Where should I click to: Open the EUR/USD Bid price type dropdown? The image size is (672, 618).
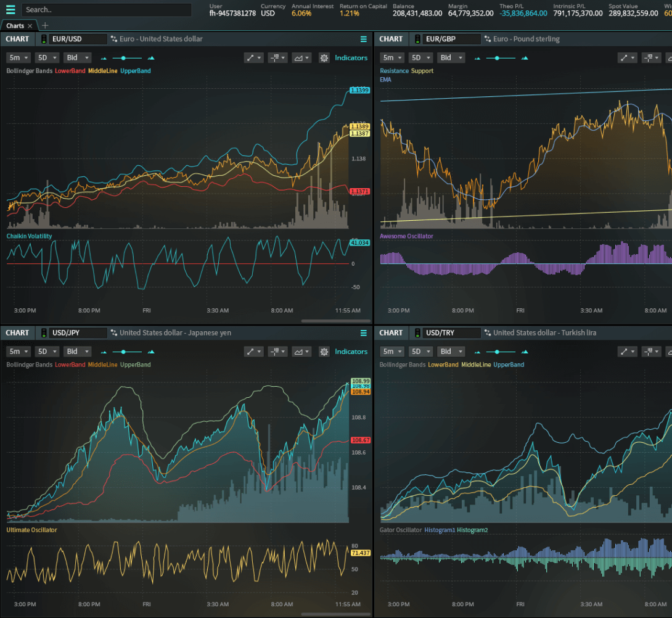(77, 57)
